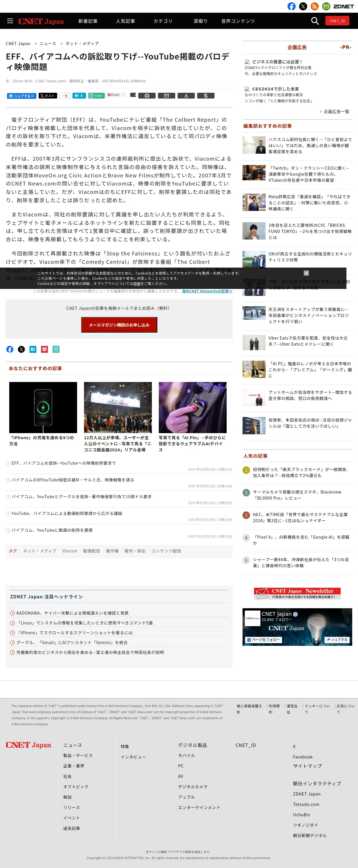Screen dimensions: 358x868
Task: Click the red Pocket icon below the article
Action: (x=44, y=349)
